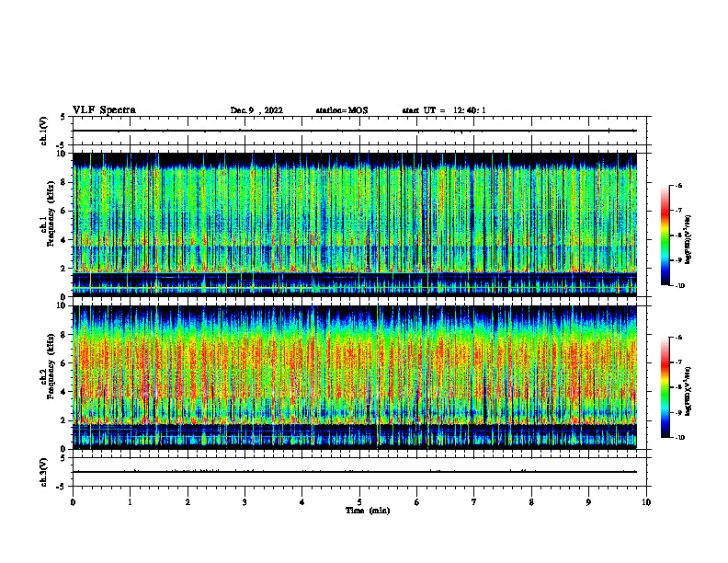Click the ch.2 frequency tick label 2
Image resolution: width=728 pixels, height=563 pixels.
click(x=64, y=420)
